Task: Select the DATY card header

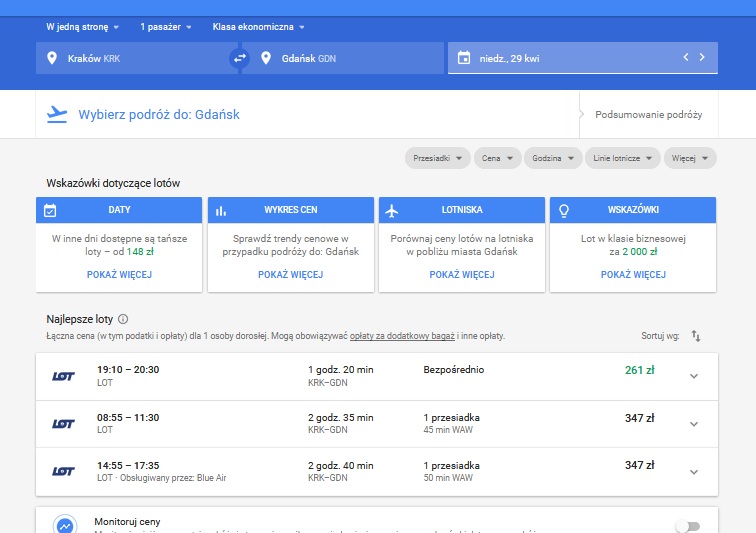Action: point(119,210)
